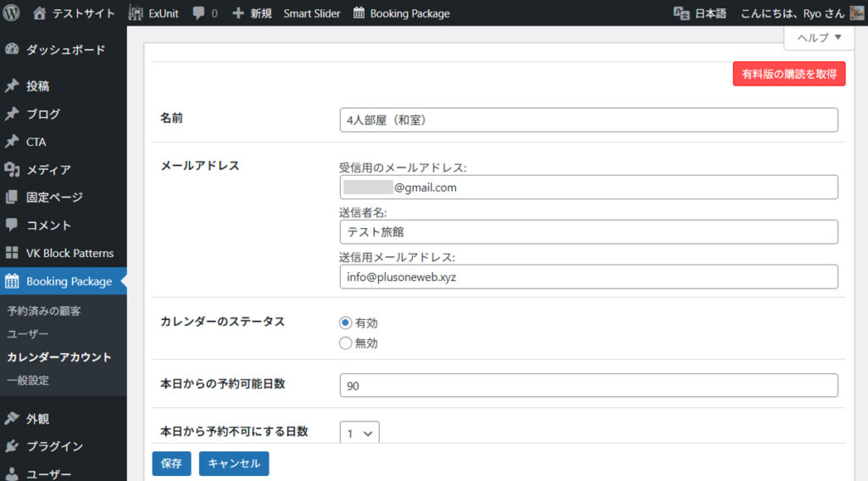868x481 pixels.
Task: Open the user avatar thumbnail
Action: tap(856, 13)
